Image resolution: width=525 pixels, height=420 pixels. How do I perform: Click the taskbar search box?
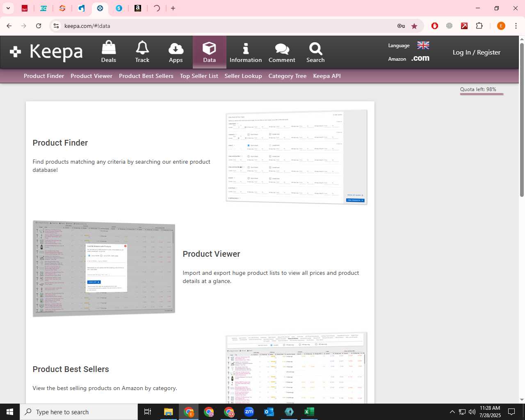79,412
